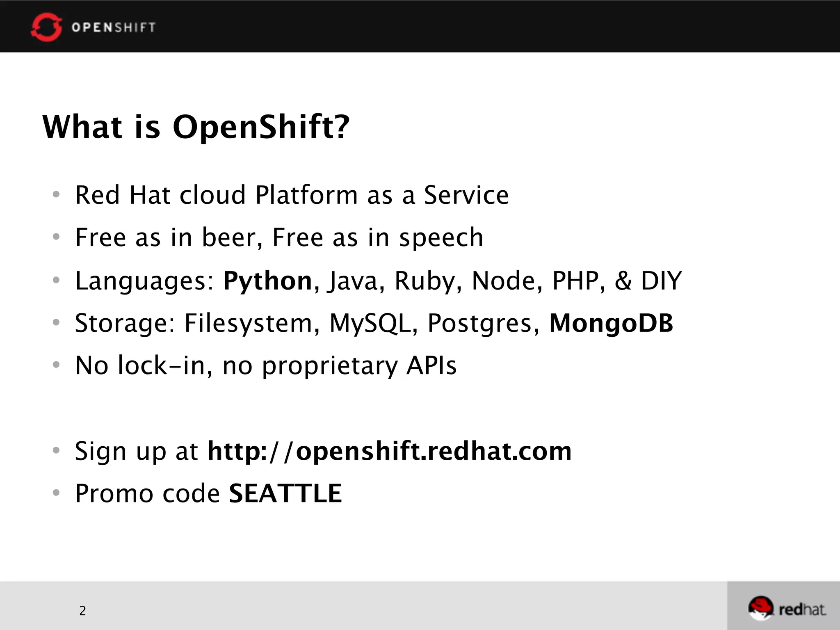Screen dimensions: 840x630
Task: Click the Storage bullet point marker
Action: [56, 322]
